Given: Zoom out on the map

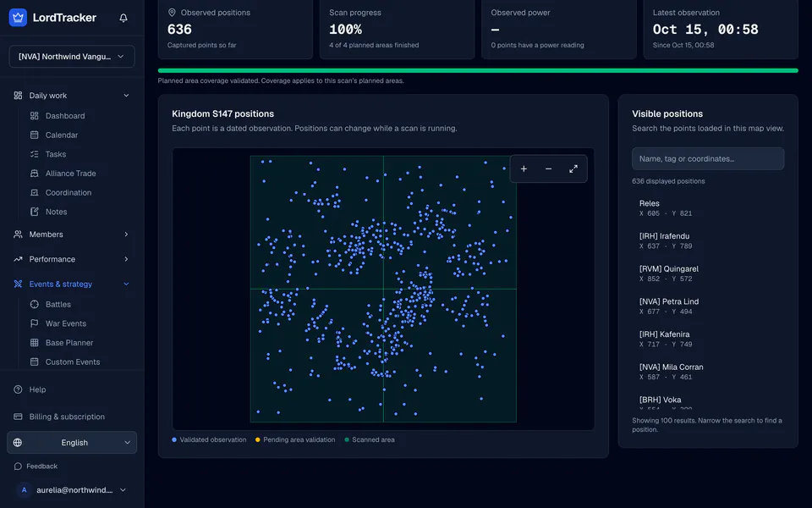Looking at the screenshot, I should (x=548, y=168).
